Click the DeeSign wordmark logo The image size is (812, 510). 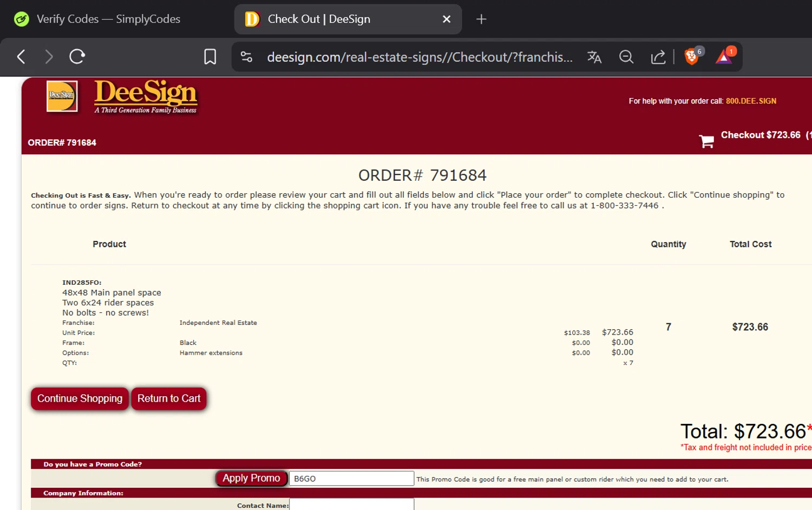(146, 97)
